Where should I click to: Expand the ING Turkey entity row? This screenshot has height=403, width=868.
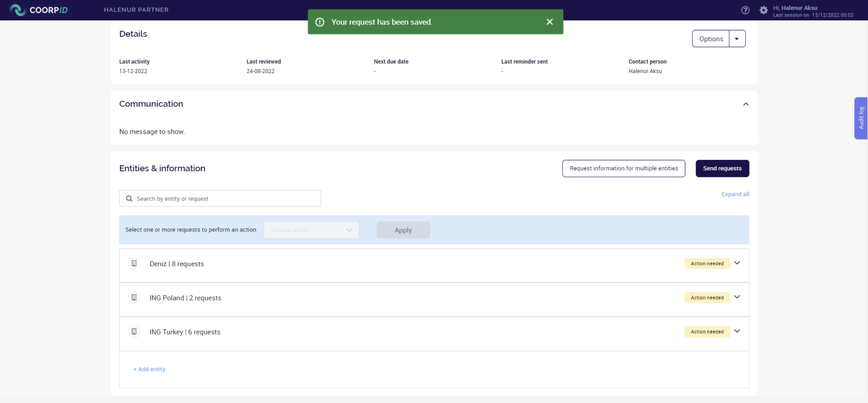point(737,331)
